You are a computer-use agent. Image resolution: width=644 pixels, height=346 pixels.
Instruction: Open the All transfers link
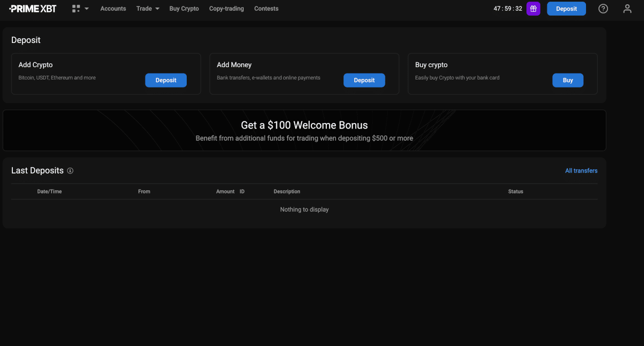pyautogui.click(x=581, y=171)
